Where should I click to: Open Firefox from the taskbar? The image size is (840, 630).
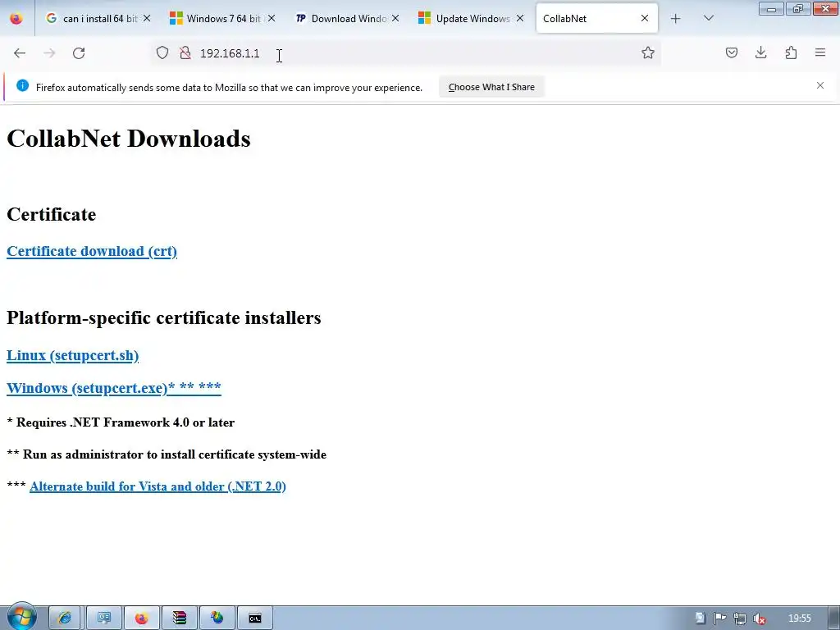click(141, 619)
